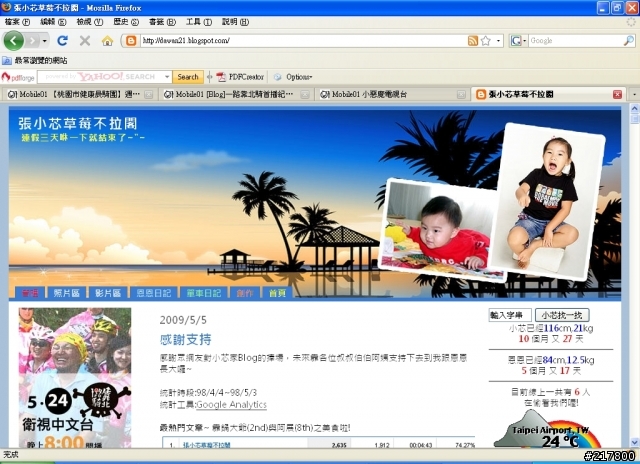
Task: Switch to the Mobile01 小惡魔電視台 tab
Action: [391, 94]
